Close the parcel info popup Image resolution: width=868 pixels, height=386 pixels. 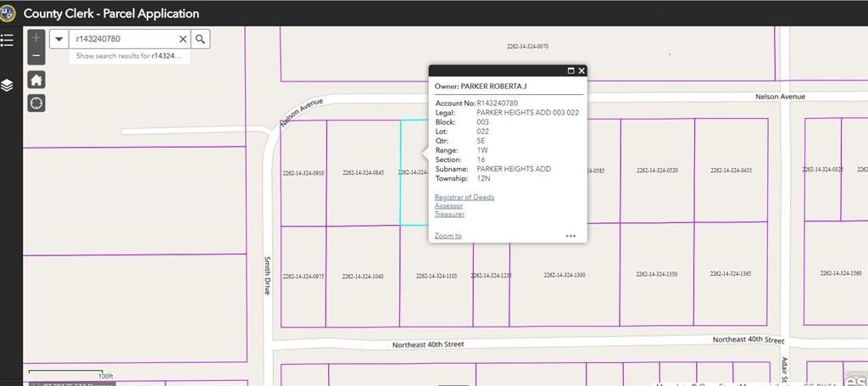coord(581,71)
